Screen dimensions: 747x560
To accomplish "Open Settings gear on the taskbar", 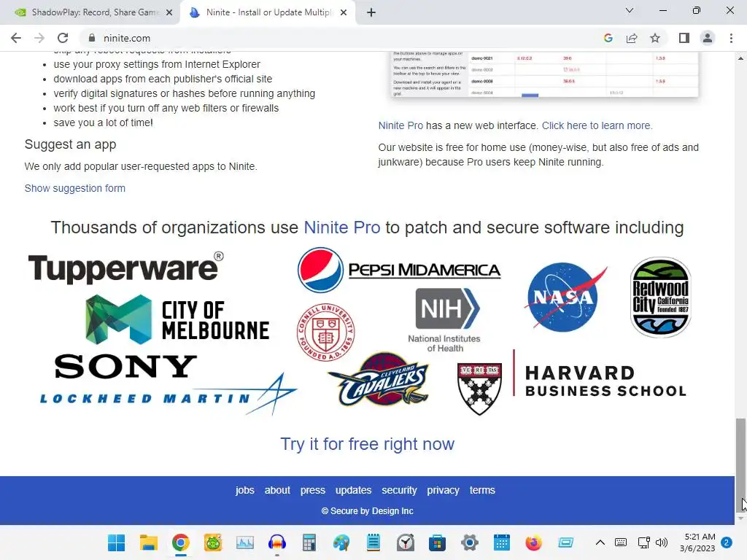I will [x=469, y=542].
